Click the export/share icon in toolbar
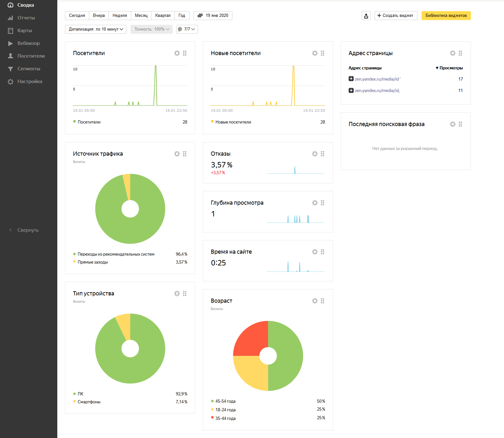Viewport: 504px width, 438px height. (366, 16)
